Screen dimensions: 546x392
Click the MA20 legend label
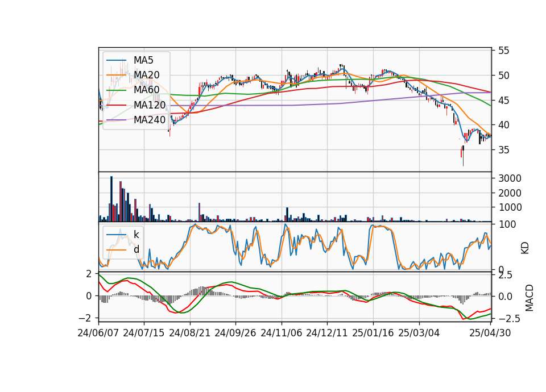click(147, 75)
